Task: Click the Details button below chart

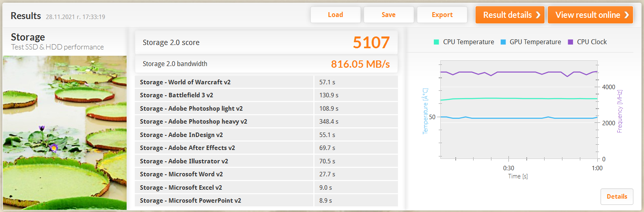Action: click(x=617, y=197)
